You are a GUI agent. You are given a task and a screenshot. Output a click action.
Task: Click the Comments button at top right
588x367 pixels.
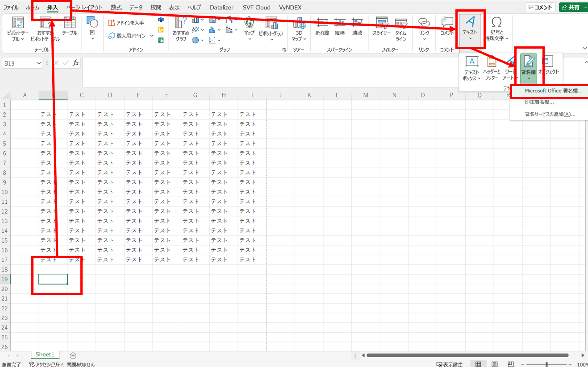pos(540,8)
